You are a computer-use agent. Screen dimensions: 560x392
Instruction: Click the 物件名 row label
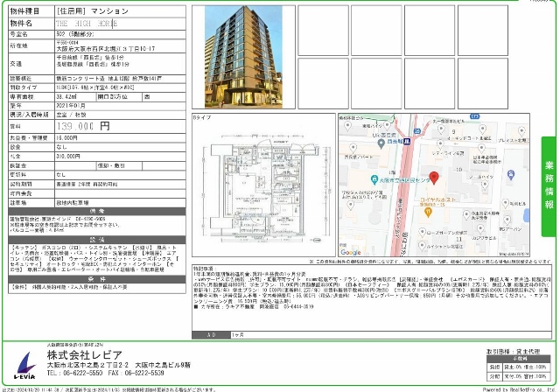tap(31, 24)
